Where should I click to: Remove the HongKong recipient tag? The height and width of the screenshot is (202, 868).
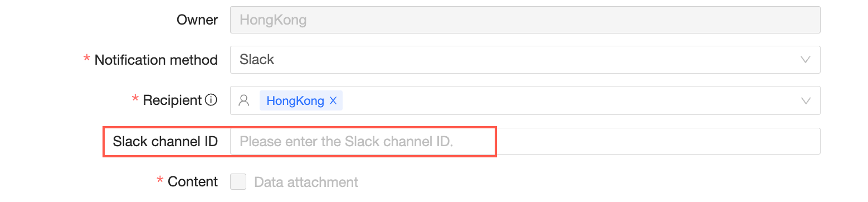pyautogui.click(x=333, y=101)
